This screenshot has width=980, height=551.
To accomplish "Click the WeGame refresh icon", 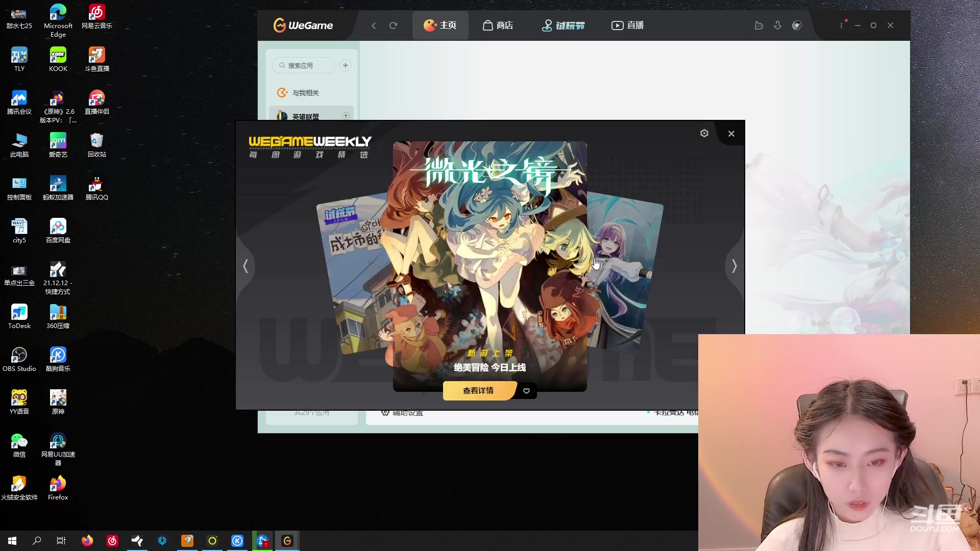I will [393, 26].
